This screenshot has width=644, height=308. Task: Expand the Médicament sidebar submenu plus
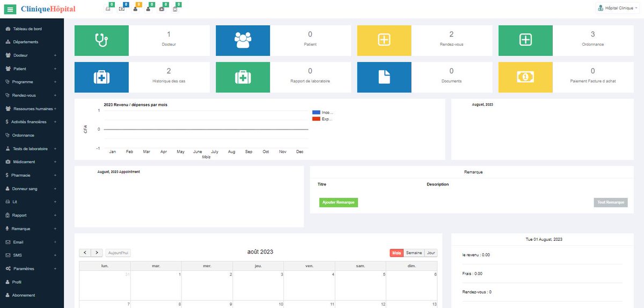(55, 162)
